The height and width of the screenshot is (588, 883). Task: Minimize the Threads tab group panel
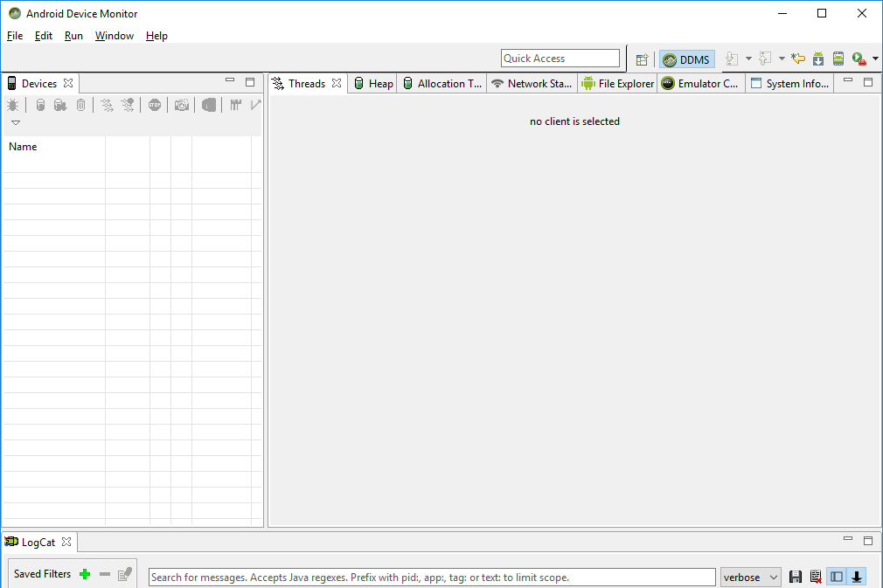click(x=848, y=80)
